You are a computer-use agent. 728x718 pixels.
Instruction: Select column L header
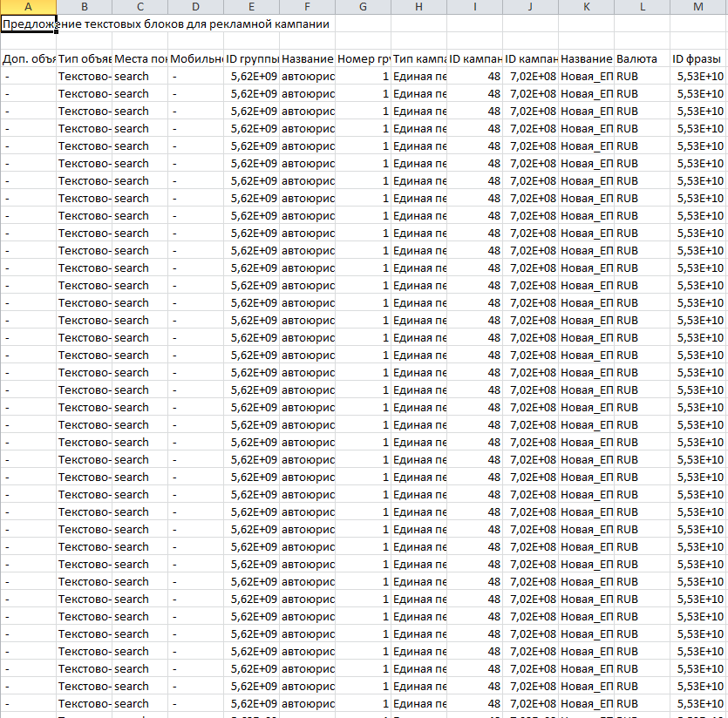(642, 7)
